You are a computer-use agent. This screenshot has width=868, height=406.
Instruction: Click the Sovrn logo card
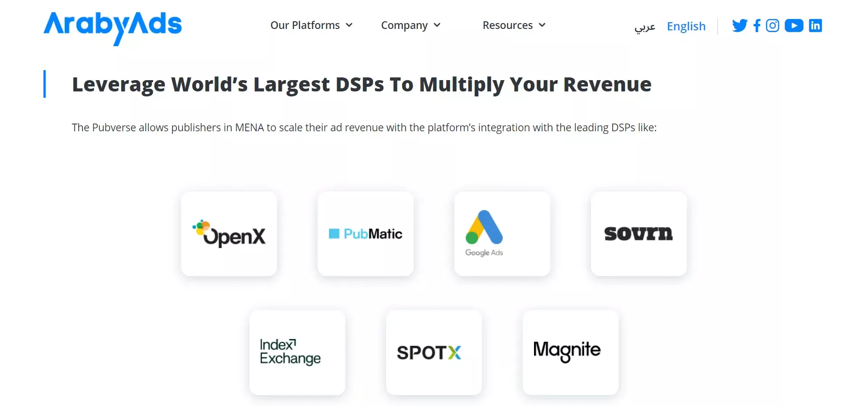[639, 234]
